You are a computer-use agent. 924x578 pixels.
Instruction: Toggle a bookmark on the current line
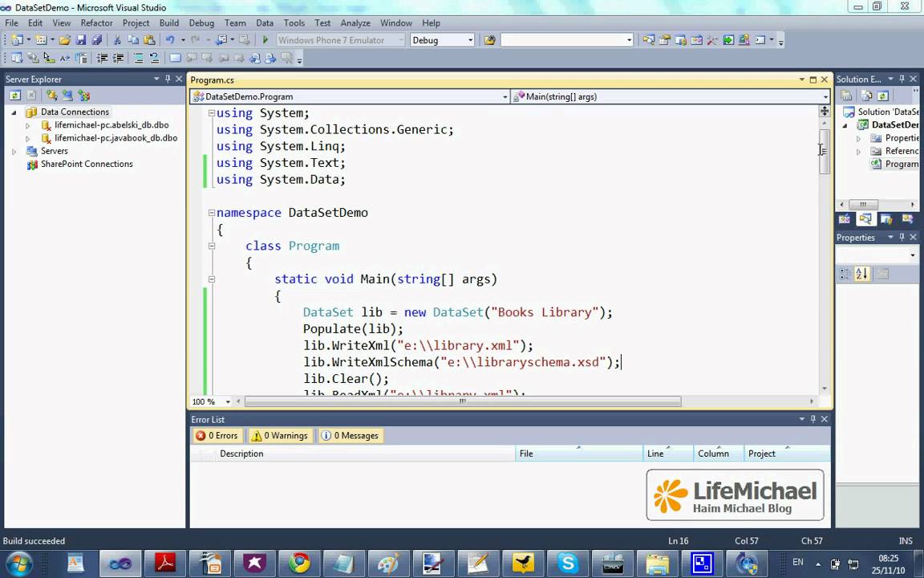(x=175, y=58)
